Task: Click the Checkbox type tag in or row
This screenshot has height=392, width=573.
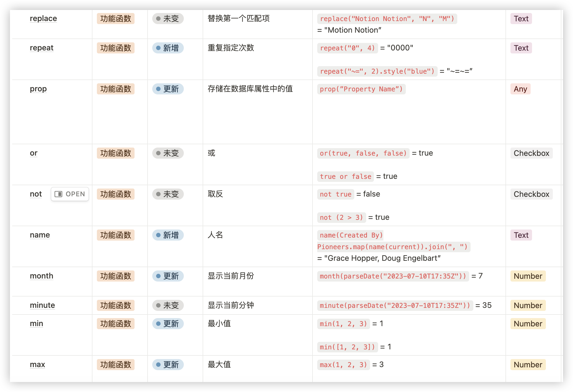Action: (531, 153)
